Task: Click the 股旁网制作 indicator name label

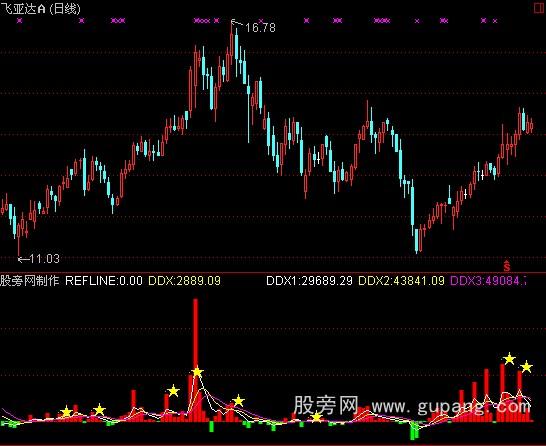Action: click(30, 281)
